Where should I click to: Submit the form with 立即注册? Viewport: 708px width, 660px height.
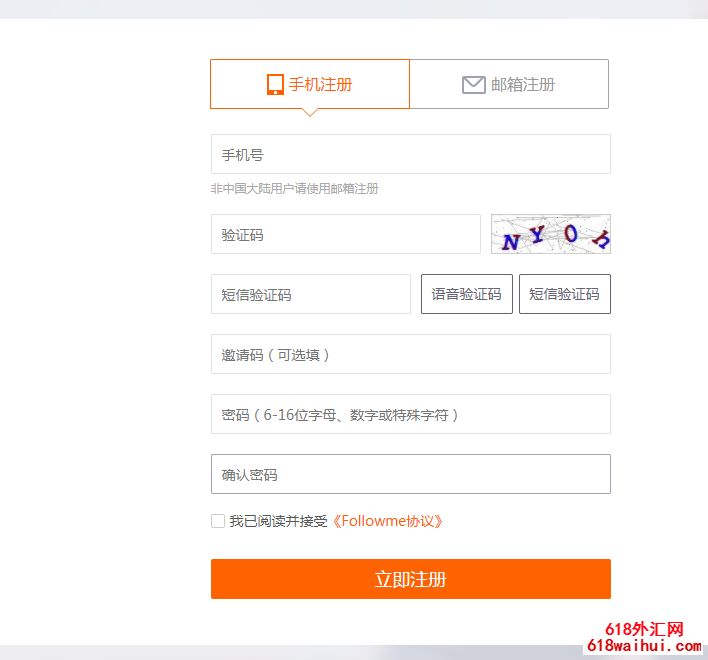[410, 579]
